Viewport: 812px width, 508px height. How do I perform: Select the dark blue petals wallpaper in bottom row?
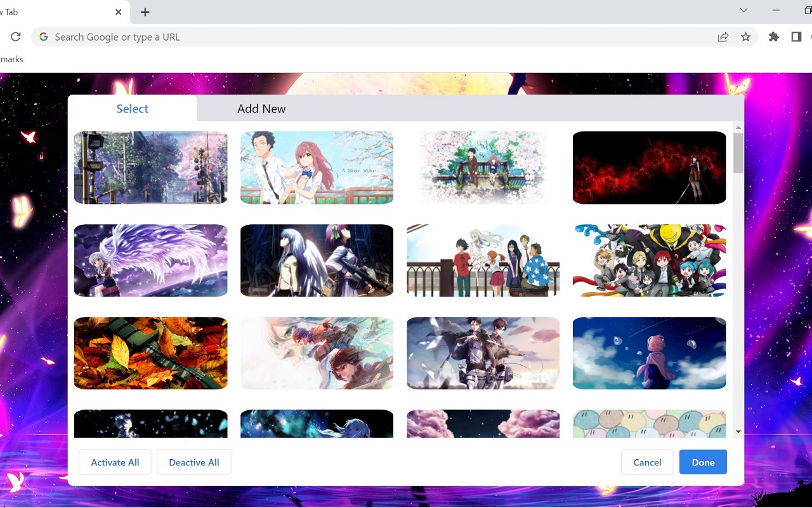[151, 424]
